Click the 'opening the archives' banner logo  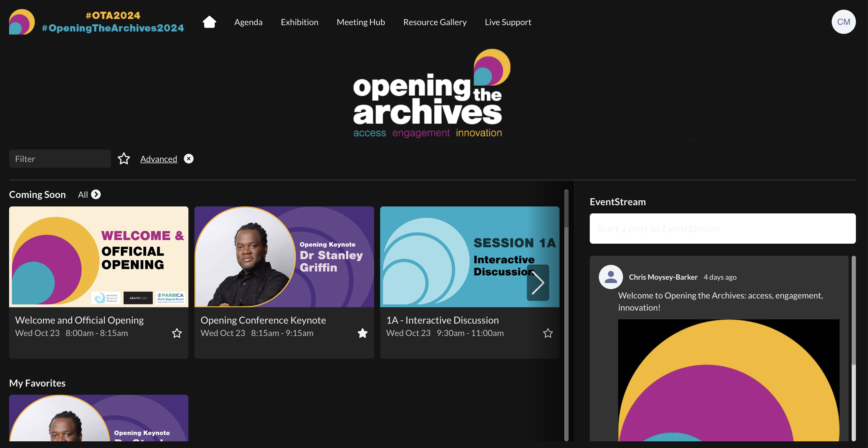432,94
